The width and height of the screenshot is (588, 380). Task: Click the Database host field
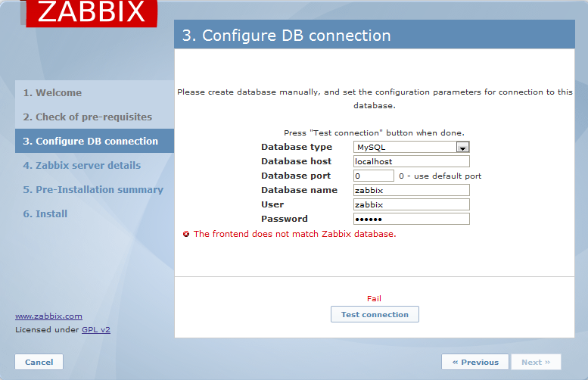412,161
